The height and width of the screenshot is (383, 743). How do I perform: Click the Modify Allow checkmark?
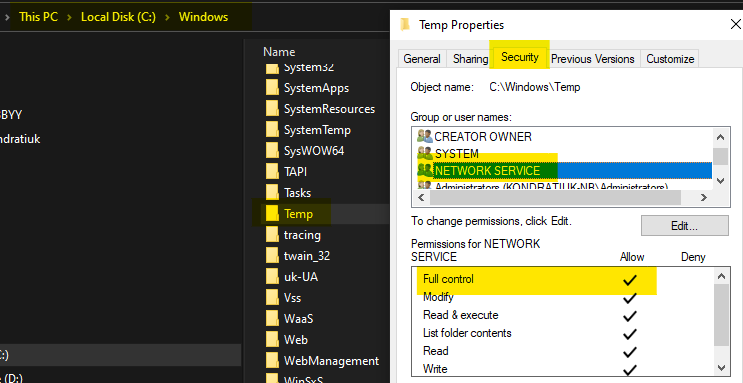630,298
